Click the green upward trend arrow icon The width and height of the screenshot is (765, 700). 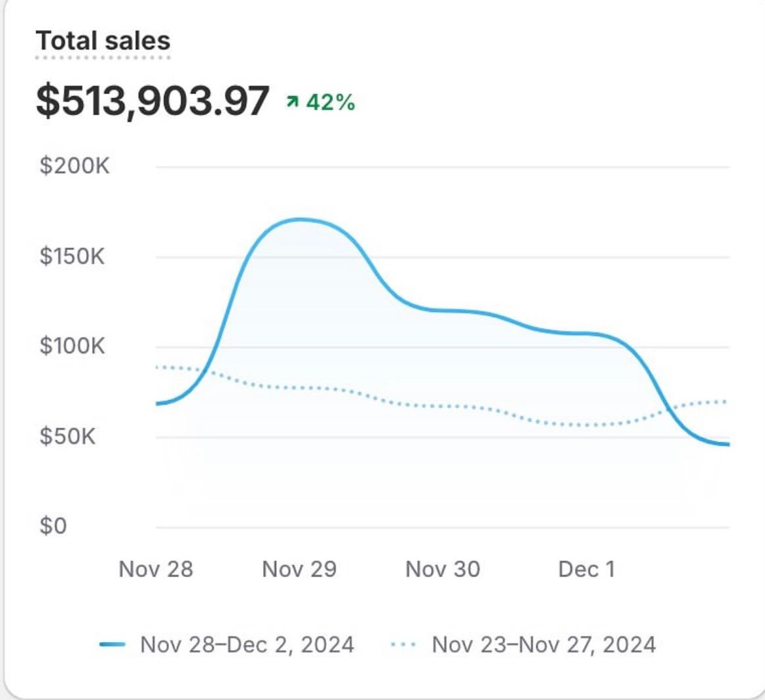(291, 102)
